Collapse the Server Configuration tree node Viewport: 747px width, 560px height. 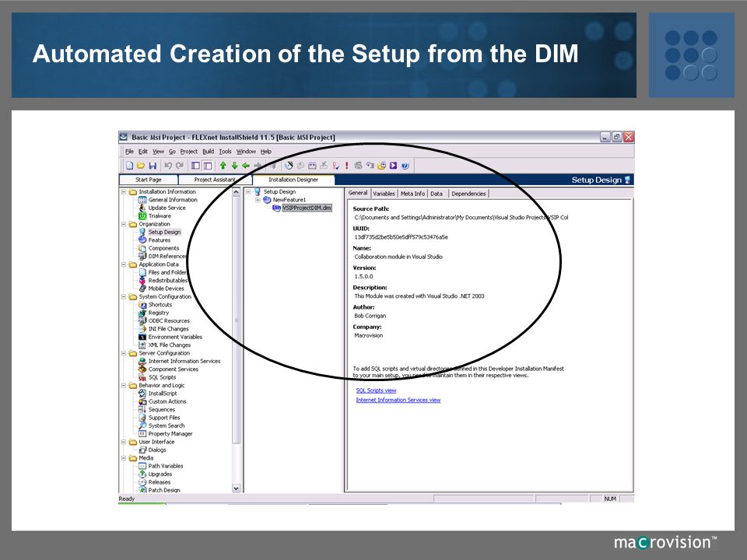tap(124, 353)
